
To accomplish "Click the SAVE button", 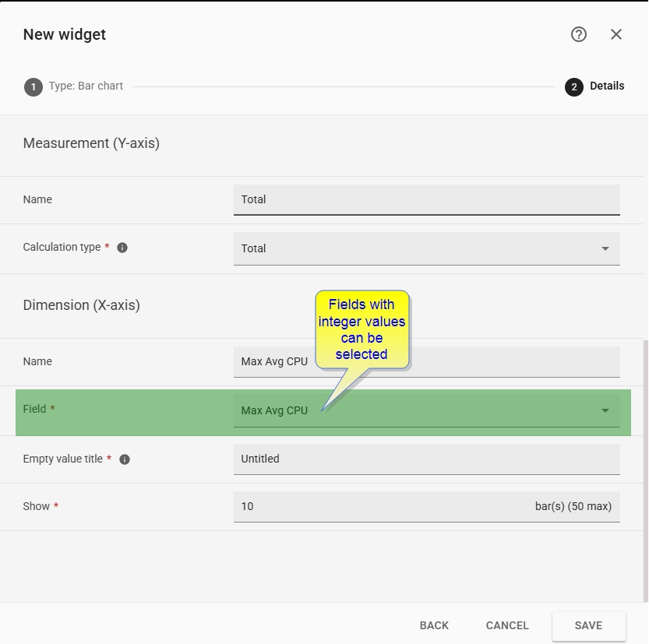I will 588,625.
